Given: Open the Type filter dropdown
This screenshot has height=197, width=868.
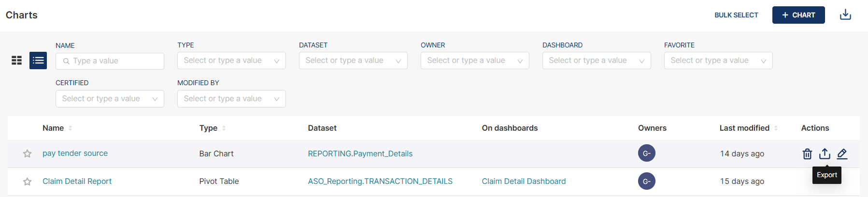Looking at the screenshot, I should (x=231, y=61).
